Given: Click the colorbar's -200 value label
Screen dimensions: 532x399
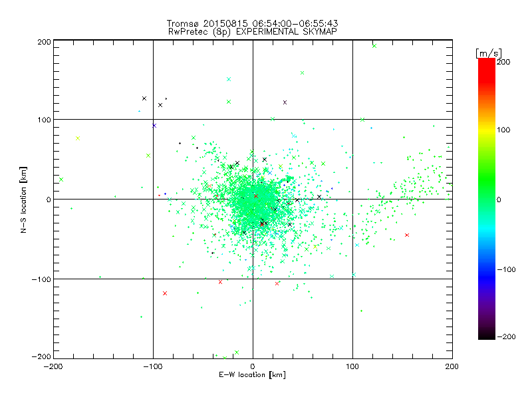Looking at the screenshot, I should click(506, 336).
